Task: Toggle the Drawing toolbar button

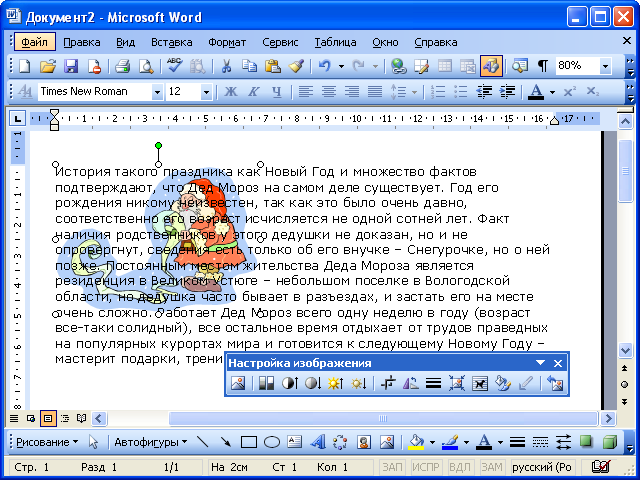Action: 491,66
